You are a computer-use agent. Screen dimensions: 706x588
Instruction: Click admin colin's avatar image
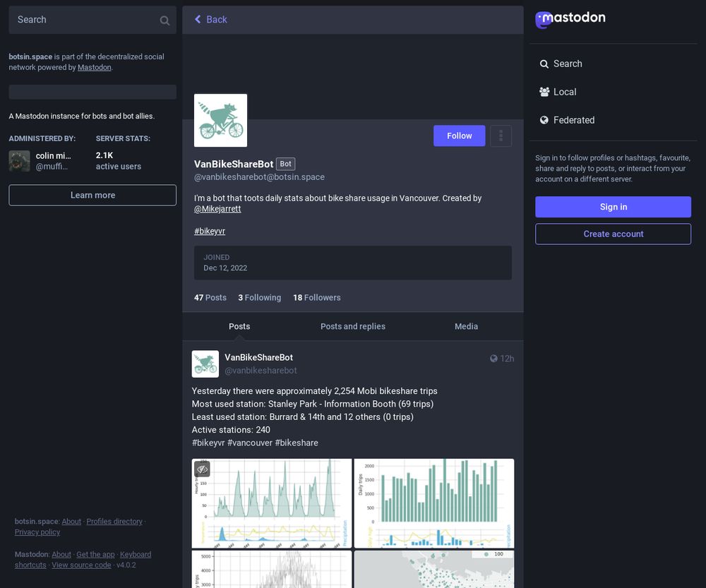pyautogui.click(x=19, y=161)
